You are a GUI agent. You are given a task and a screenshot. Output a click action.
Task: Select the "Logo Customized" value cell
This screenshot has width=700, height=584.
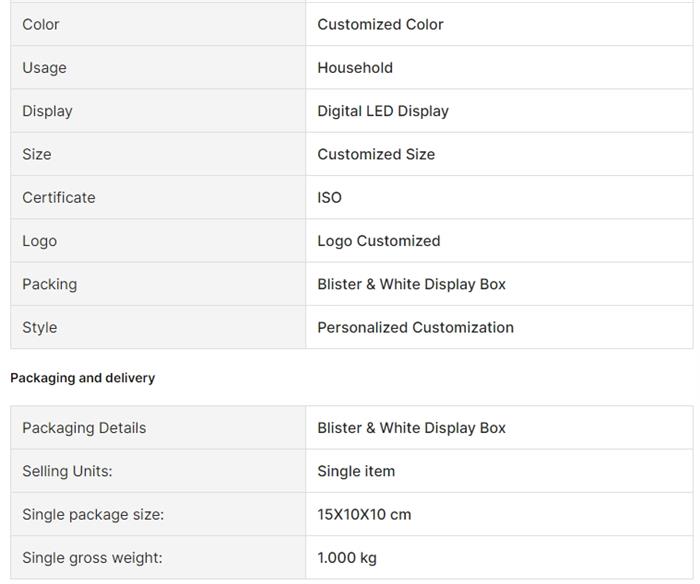tap(379, 241)
